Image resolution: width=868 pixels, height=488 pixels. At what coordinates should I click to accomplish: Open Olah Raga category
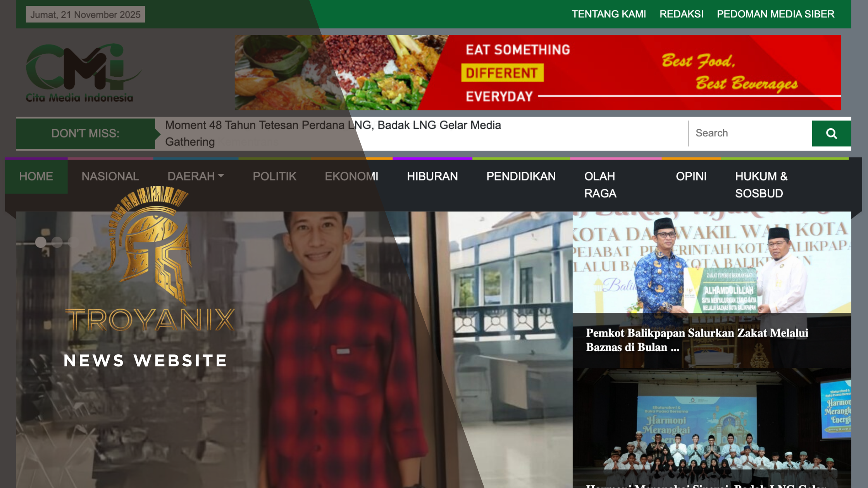(600, 185)
